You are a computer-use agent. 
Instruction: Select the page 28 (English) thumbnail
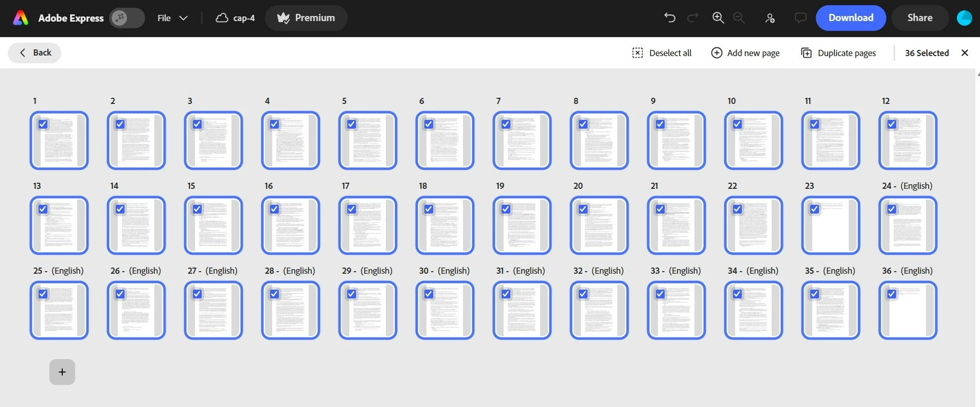pyautogui.click(x=291, y=310)
